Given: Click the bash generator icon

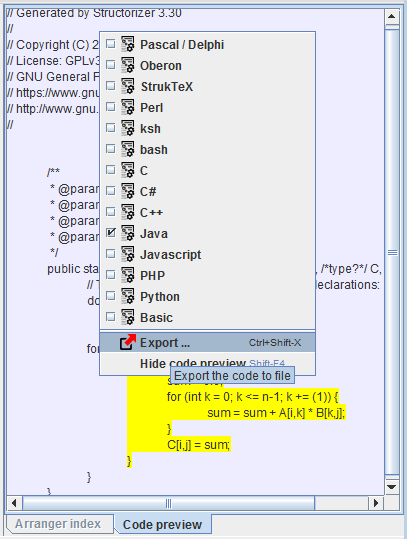Looking at the screenshot, I should click(x=128, y=149).
